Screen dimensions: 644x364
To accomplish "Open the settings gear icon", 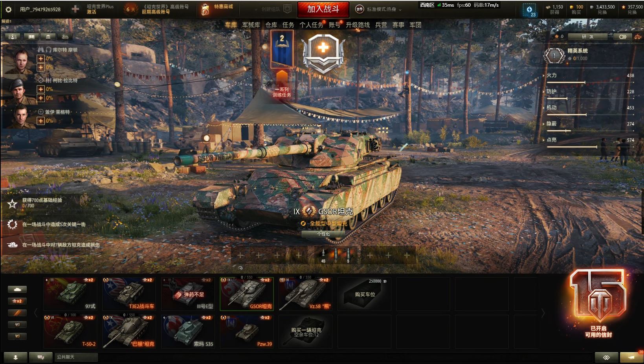I will 8,9.
